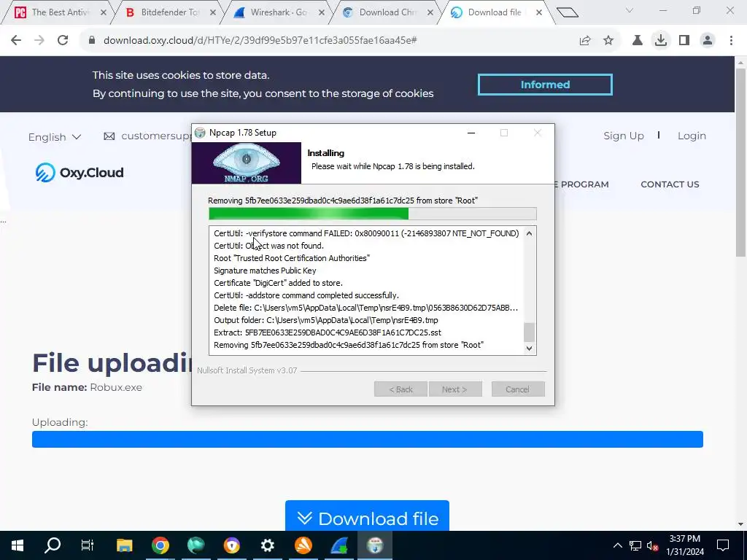The height and width of the screenshot is (560, 747).
Task: Click the address bar URL
Action: tap(260, 41)
